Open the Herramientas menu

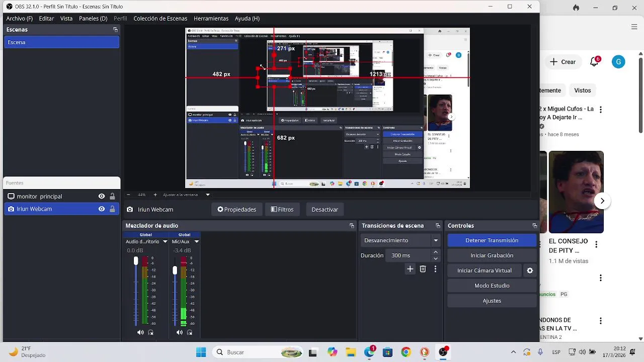click(211, 18)
